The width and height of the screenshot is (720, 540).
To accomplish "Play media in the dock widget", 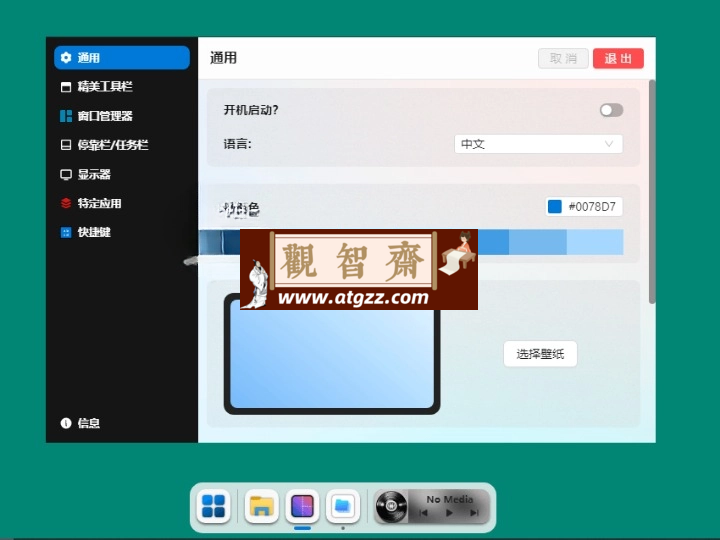I will point(449,513).
